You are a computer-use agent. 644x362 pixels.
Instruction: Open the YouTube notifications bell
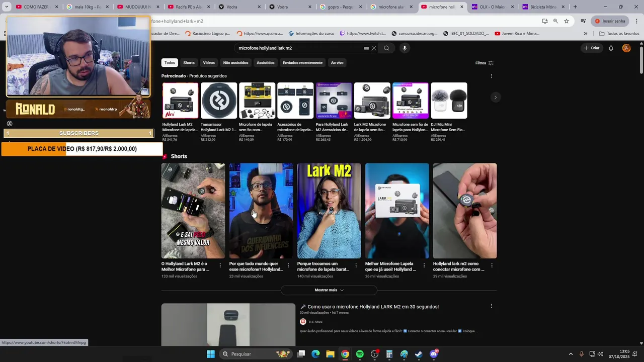point(611,48)
